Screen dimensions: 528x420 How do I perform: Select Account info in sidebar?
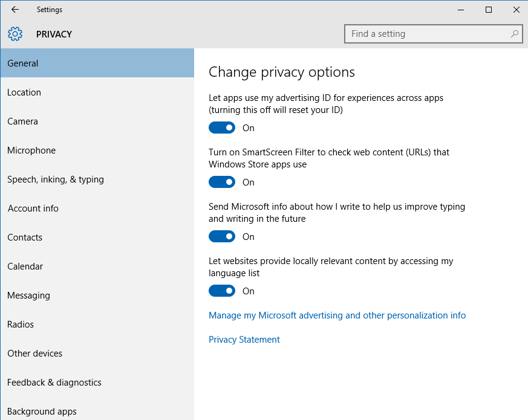pos(97,208)
